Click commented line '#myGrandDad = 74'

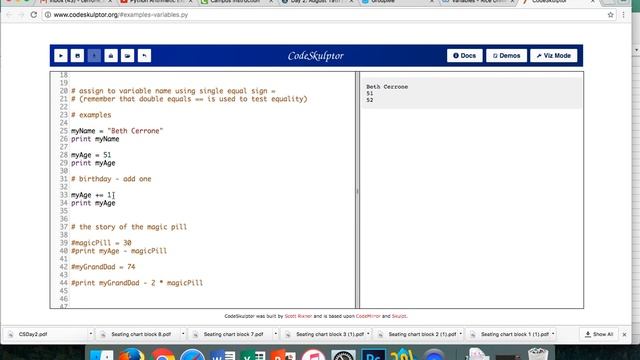click(x=103, y=267)
